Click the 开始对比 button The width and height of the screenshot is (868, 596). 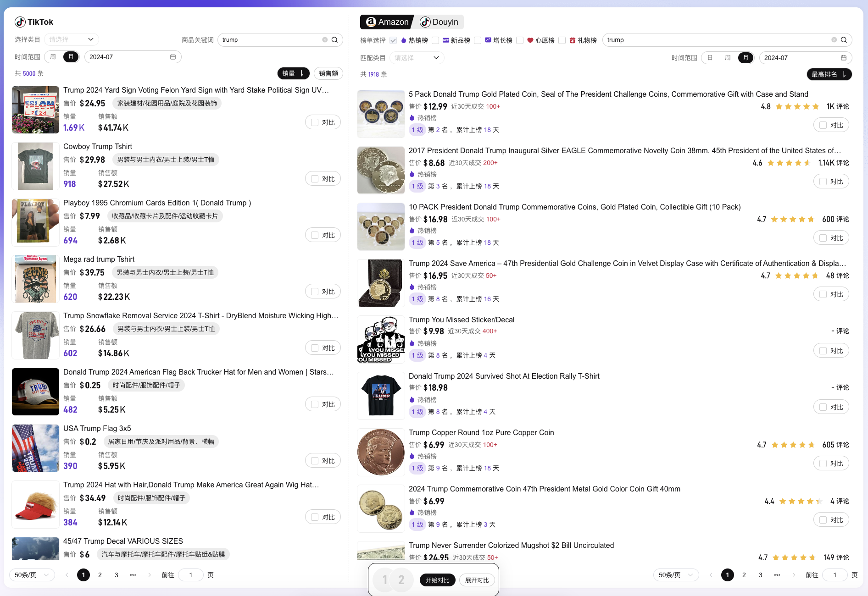tap(437, 580)
